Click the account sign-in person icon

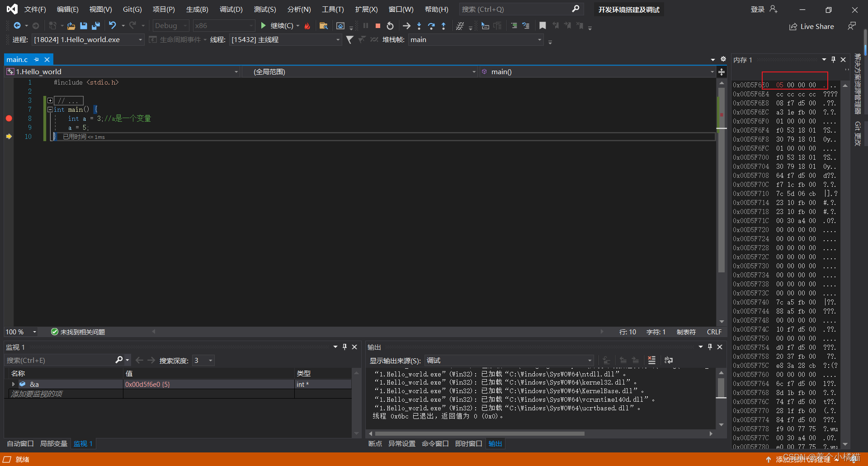[x=774, y=9]
